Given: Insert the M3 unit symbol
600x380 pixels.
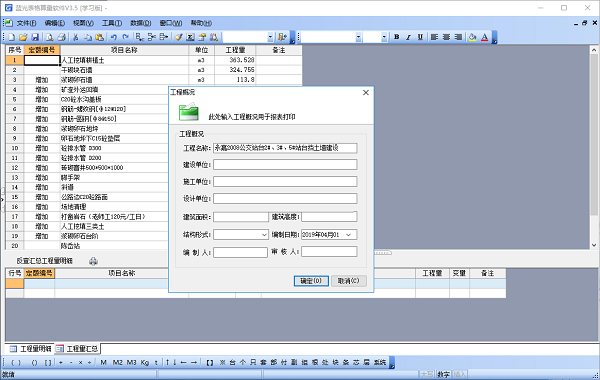Looking at the screenshot, I should coord(131,362).
